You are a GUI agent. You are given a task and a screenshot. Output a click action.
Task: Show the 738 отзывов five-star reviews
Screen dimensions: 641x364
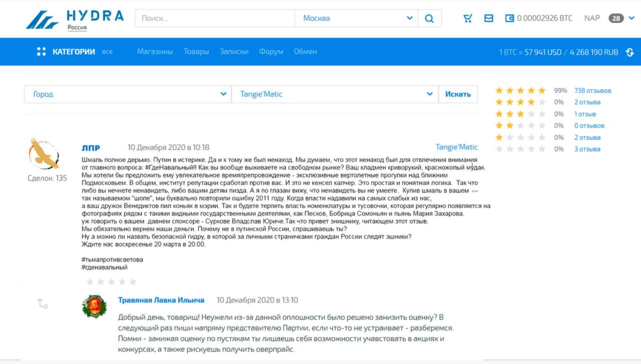[x=592, y=91]
